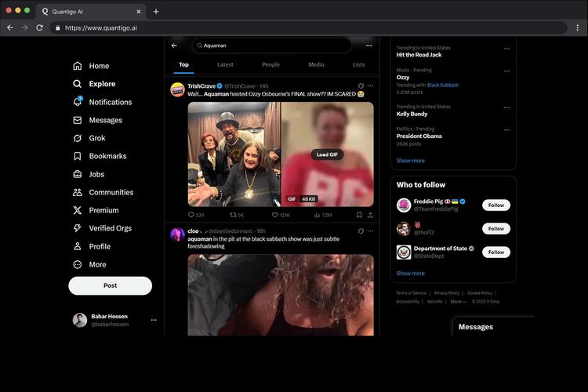Viewport: 588px width, 392px height.
Task: Open Terms of Service link
Action: click(412, 293)
